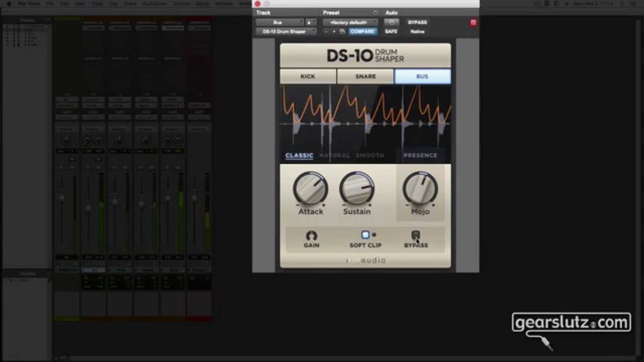
Task: Open the Preset settings menu icon
Action: [x=375, y=13]
